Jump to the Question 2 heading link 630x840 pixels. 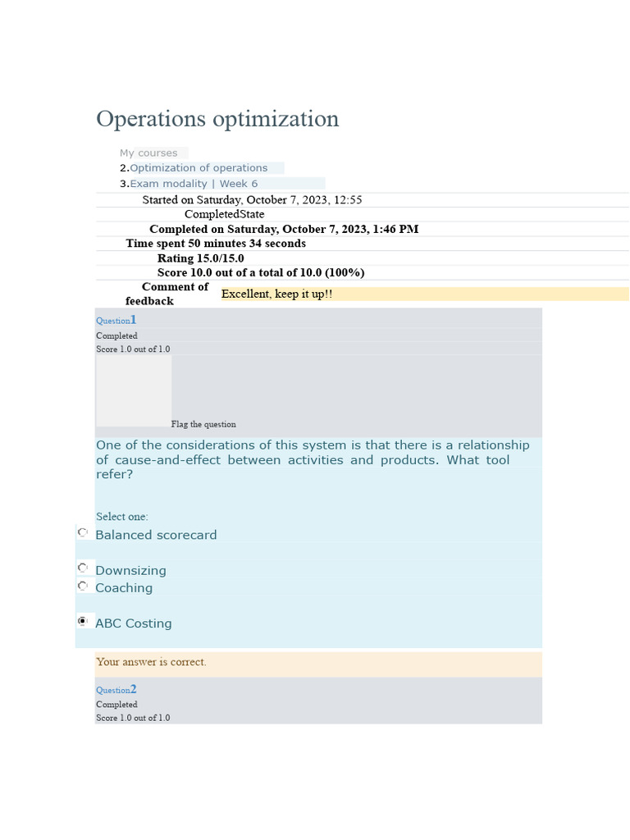tap(116, 689)
